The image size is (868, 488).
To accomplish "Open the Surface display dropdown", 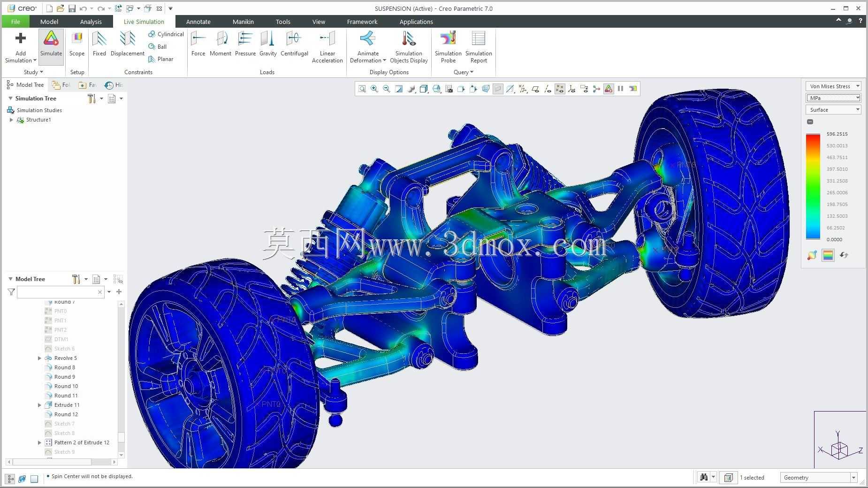I will click(833, 110).
